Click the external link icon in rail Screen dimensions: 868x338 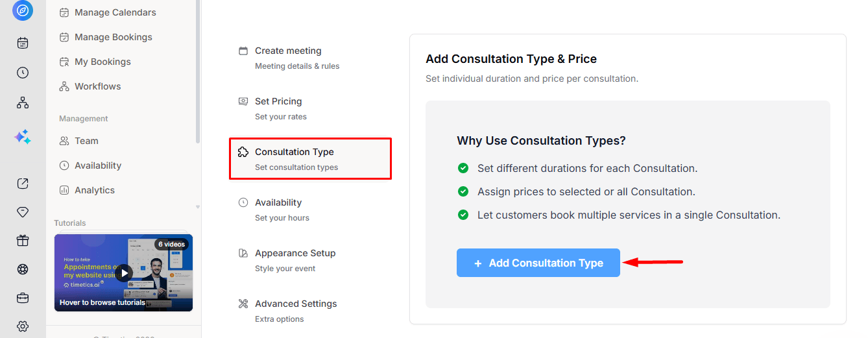(x=23, y=184)
